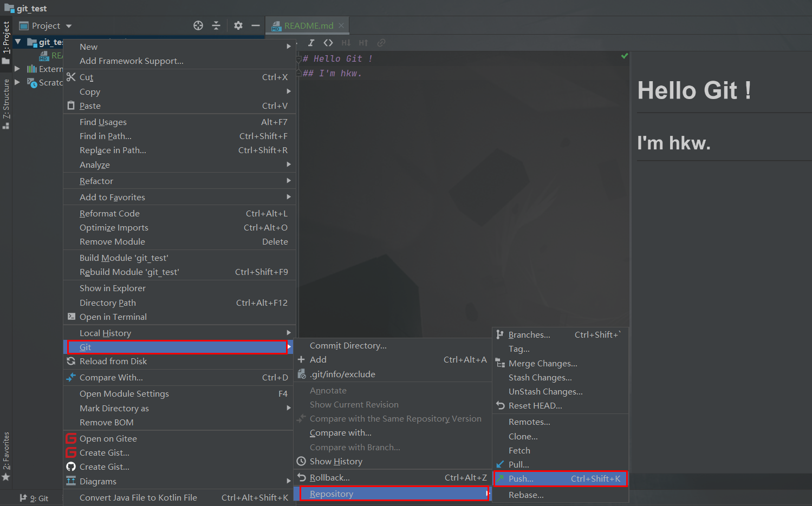Close the README.md tab
This screenshot has width=812, height=506.
(341, 25)
